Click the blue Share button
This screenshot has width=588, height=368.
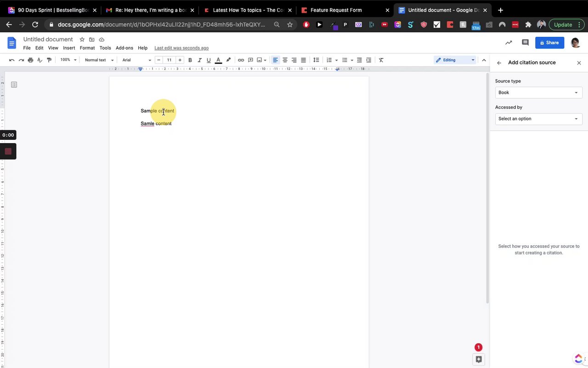click(x=549, y=42)
